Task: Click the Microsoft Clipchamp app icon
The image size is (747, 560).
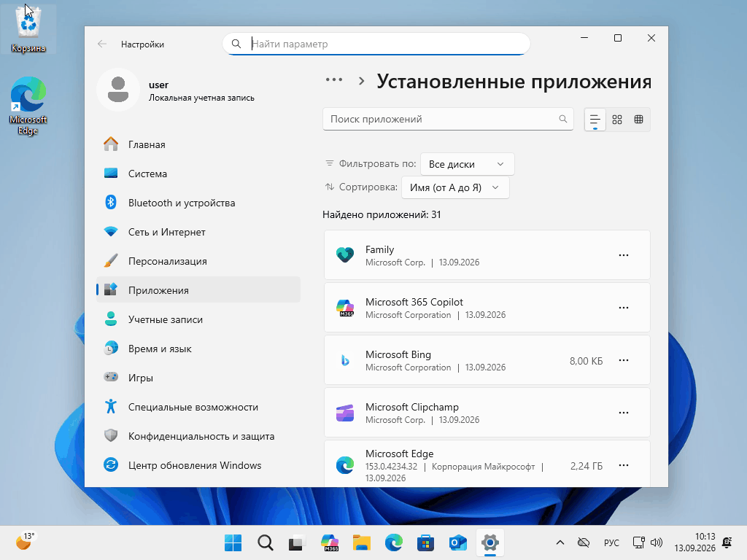Action: [345, 413]
